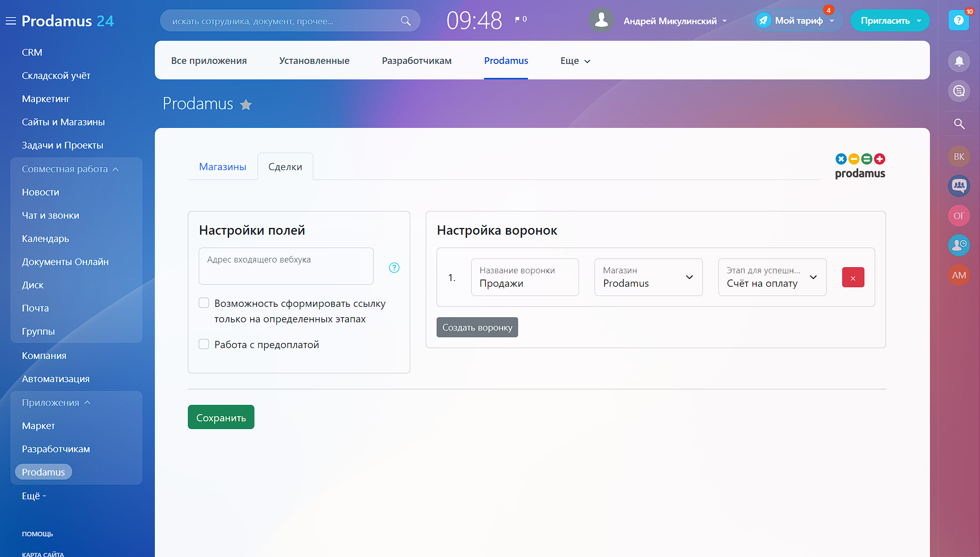Expand the Ещё item in left sidebar
980x557 pixels.
point(34,496)
